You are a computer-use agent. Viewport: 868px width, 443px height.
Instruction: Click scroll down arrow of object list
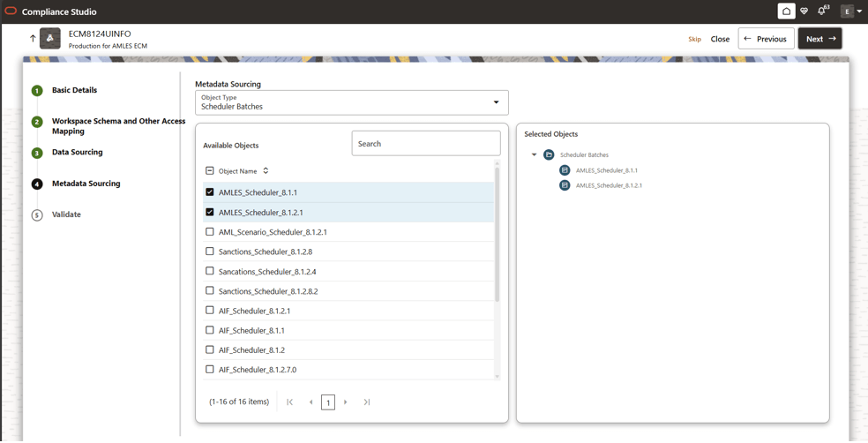click(498, 377)
